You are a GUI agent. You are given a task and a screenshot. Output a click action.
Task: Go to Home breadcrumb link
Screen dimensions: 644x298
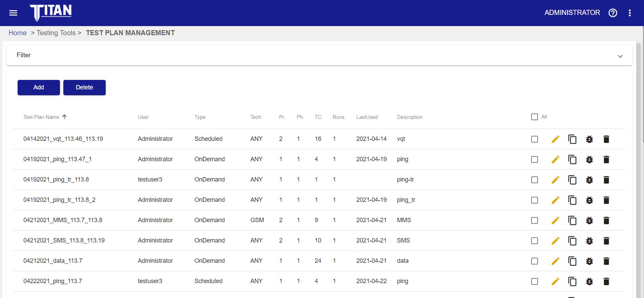[x=18, y=33]
